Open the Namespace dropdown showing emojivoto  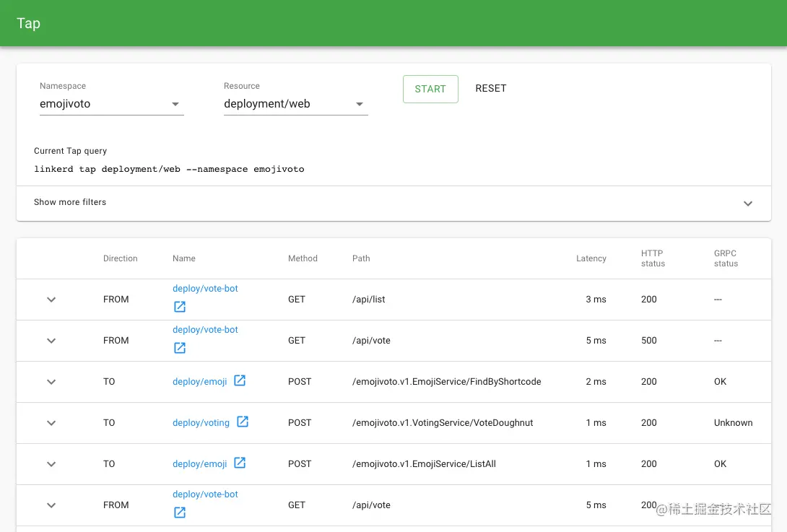point(111,104)
